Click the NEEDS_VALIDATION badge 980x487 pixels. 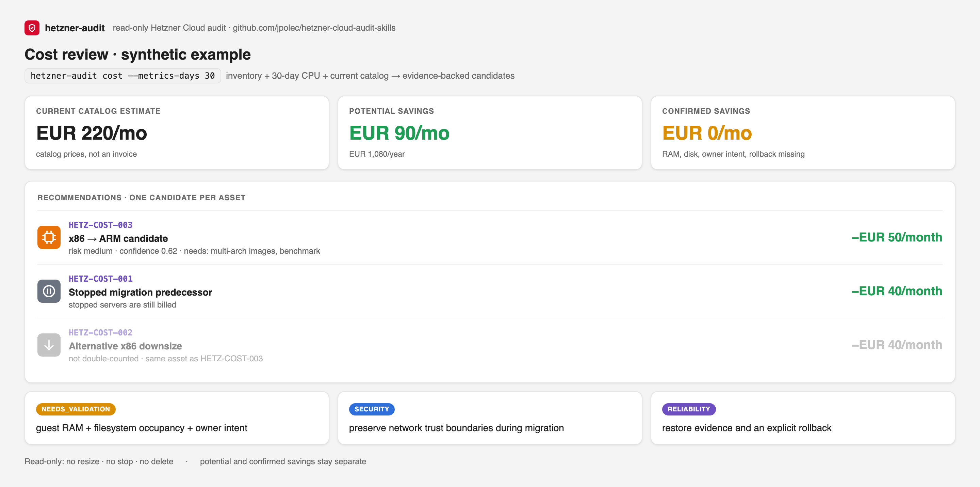(76, 409)
